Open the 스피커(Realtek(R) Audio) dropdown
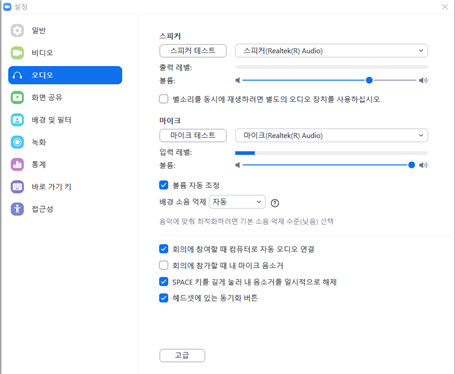Screen dimensions: 455x374 pyautogui.click(x=331, y=51)
